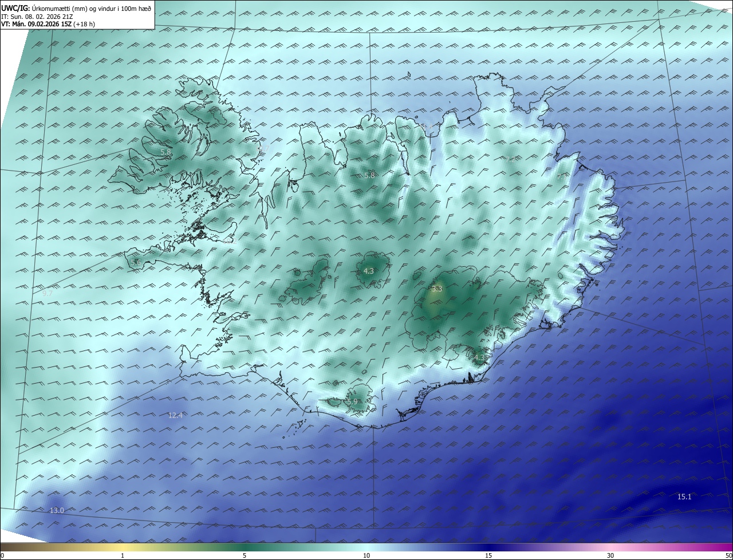
Task: Click the scale tick label 5
Action: click(245, 556)
